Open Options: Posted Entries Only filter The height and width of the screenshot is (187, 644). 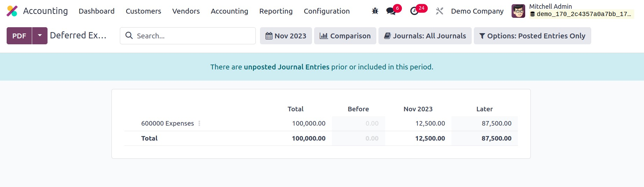click(532, 36)
